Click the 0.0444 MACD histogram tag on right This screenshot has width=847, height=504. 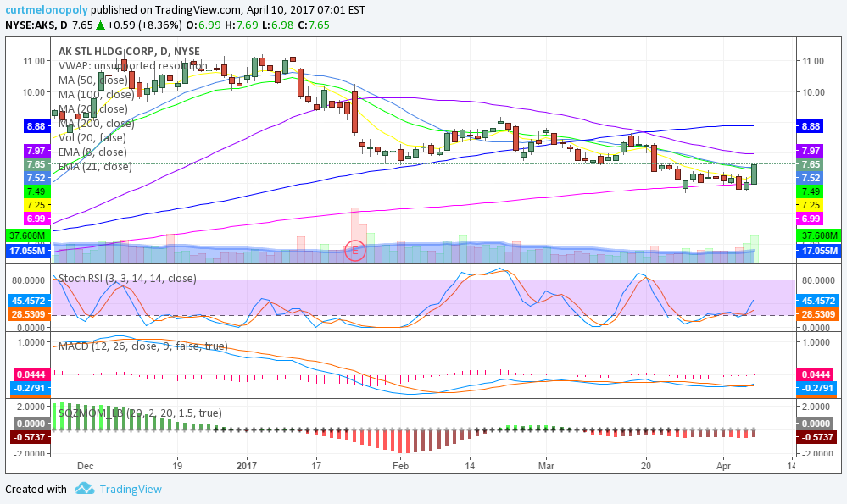pos(815,374)
